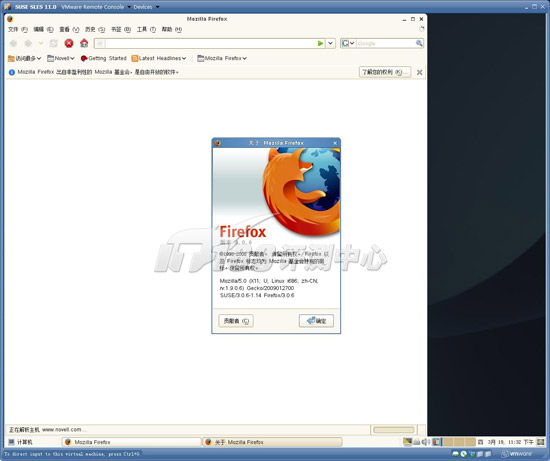
Task: Expand the Novell bookmarks folder
Action: point(61,58)
